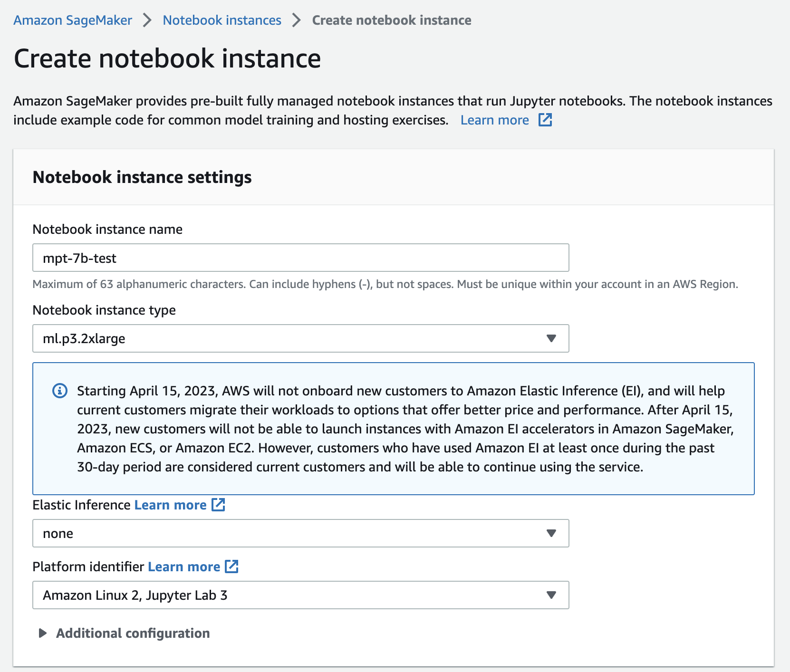The width and height of the screenshot is (790, 672).
Task: Click the dropdown arrow on the Platform identifier field
Action: [550, 595]
